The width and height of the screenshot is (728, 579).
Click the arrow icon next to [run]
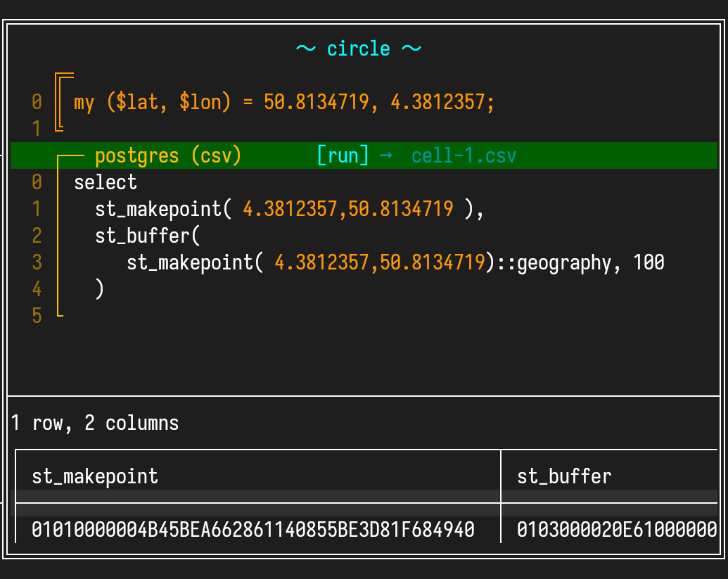click(x=385, y=155)
